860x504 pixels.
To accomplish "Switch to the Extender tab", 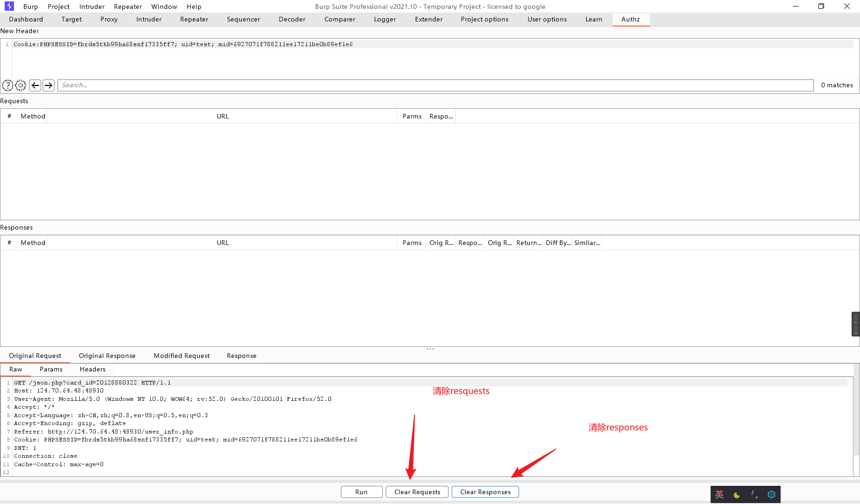I will (429, 19).
